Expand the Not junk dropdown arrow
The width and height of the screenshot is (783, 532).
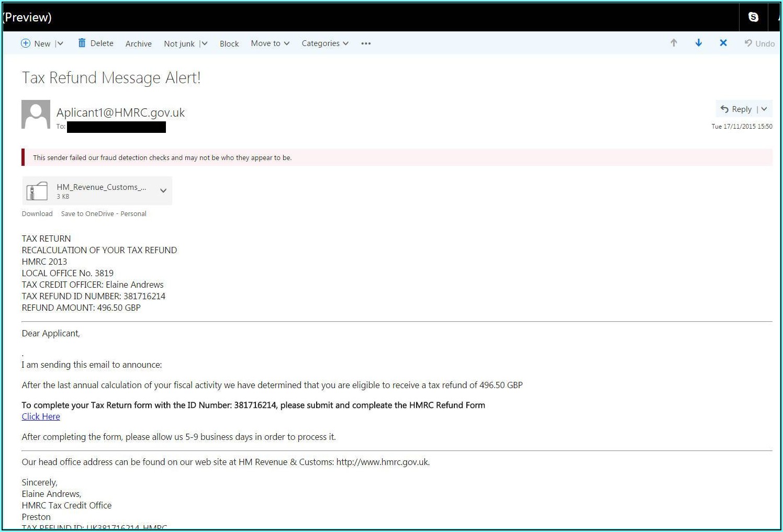tap(204, 43)
